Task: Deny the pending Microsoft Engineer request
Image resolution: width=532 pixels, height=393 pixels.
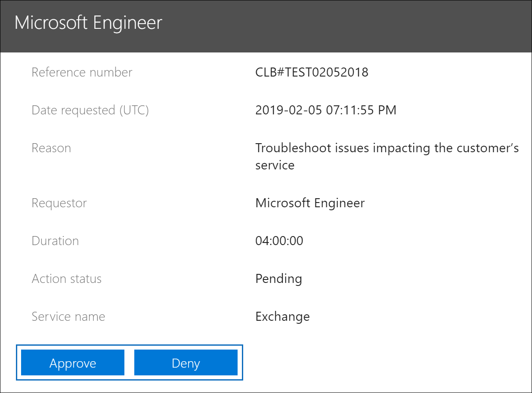Action: [x=186, y=362]
